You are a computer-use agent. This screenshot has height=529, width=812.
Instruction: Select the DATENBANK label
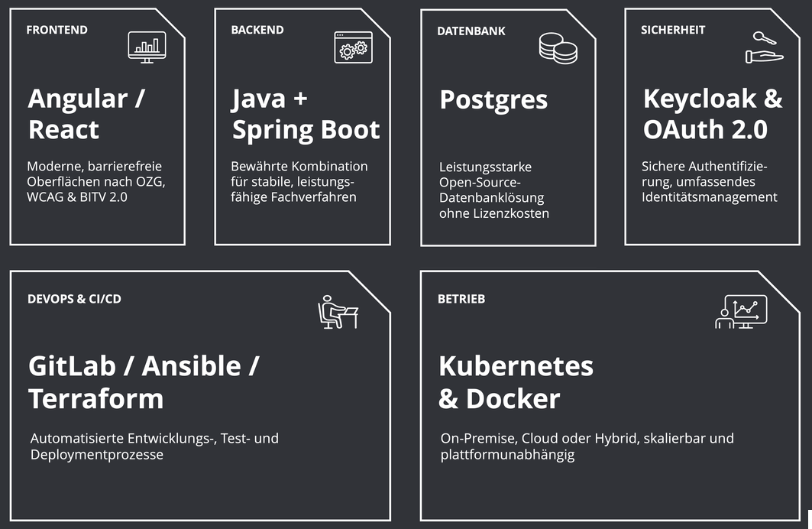[471, 31]
